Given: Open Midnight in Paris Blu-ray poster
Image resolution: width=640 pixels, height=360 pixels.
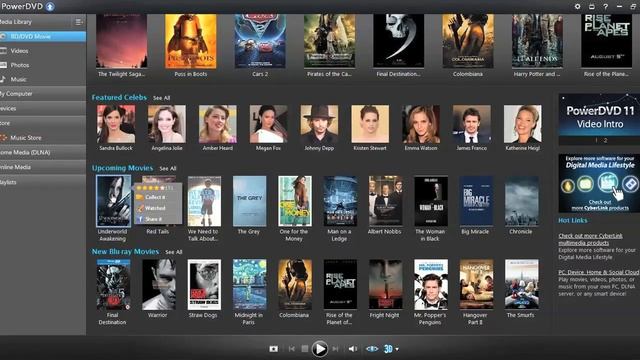Looking at the screenshot, I should click(x=249, y=284).
